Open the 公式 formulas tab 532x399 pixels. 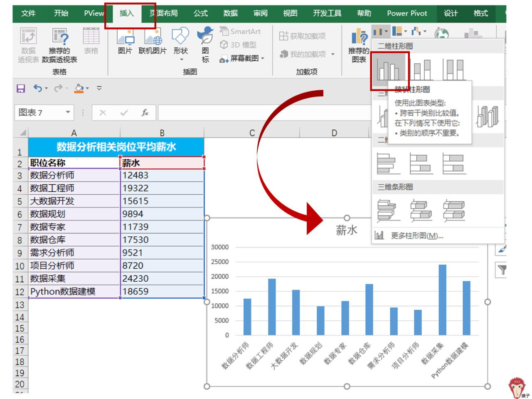[201, 13]
